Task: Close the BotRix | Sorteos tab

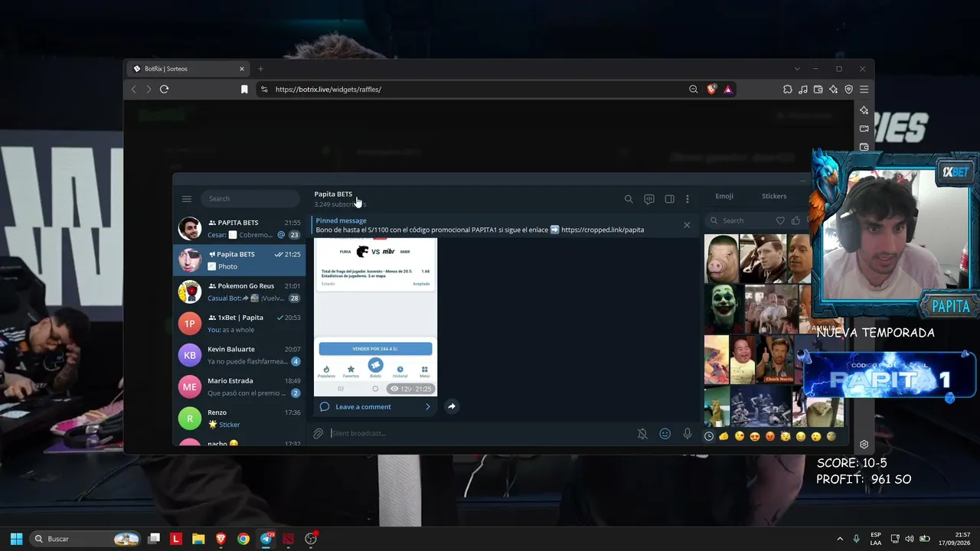Action: [242, 69]
